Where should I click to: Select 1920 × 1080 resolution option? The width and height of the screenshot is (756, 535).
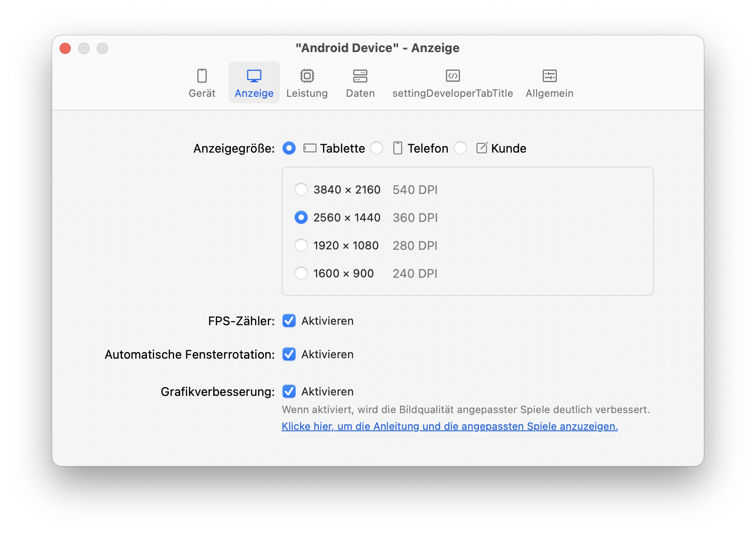tap(301, 246)
